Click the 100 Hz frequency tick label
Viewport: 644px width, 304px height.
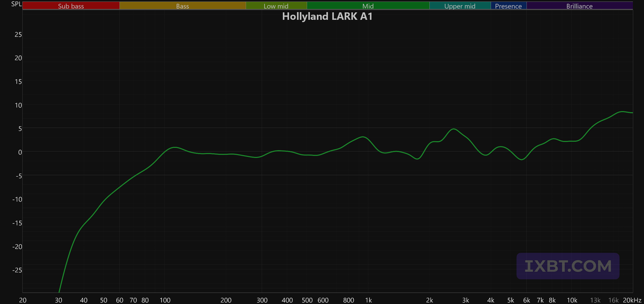[x=165, y=300]
